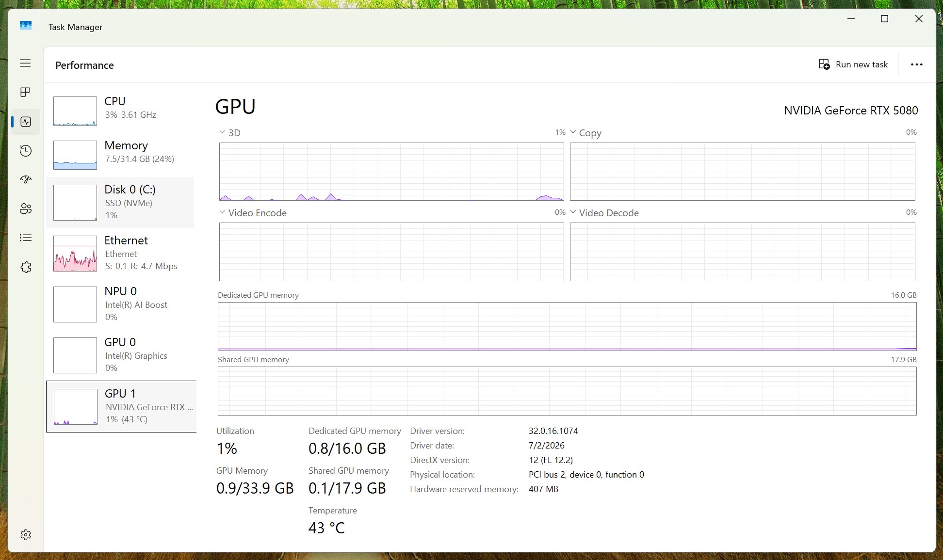Click Run new task button label

point(862,64)
